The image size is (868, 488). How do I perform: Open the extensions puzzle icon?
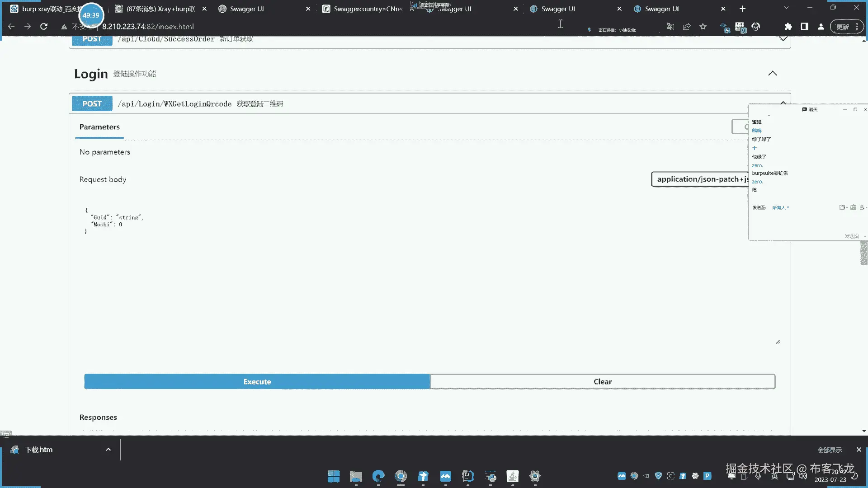[788, 27]
